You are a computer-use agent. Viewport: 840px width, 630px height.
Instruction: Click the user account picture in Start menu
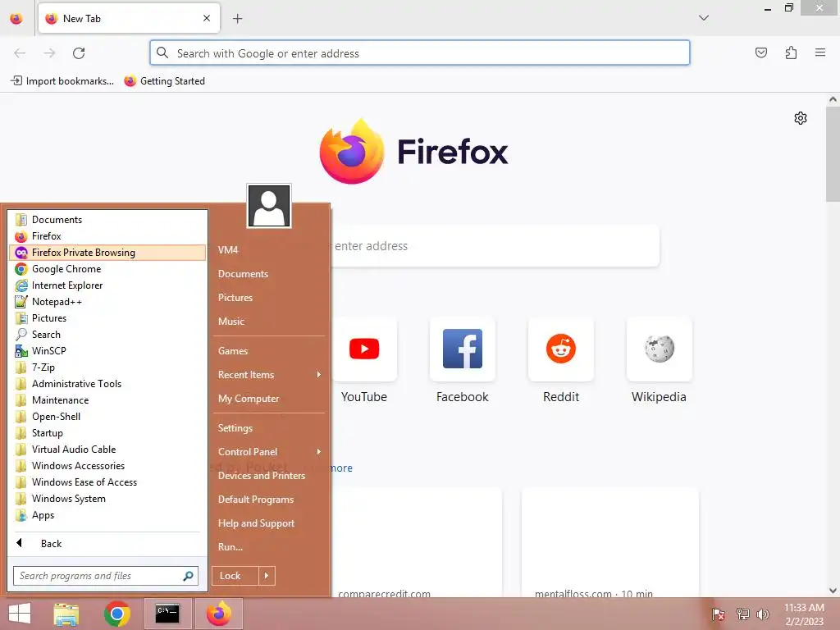click(269, 206)
